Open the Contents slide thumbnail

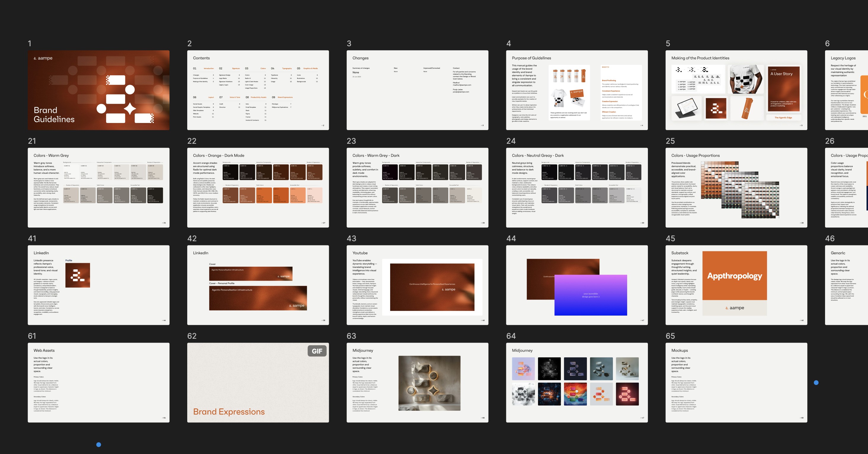coord(258,90)
